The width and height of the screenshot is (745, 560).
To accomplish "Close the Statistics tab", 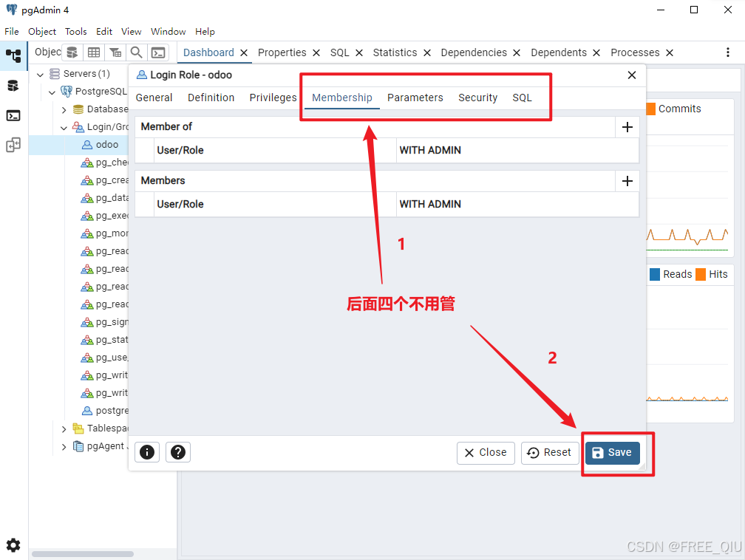I will coord(427,52).
